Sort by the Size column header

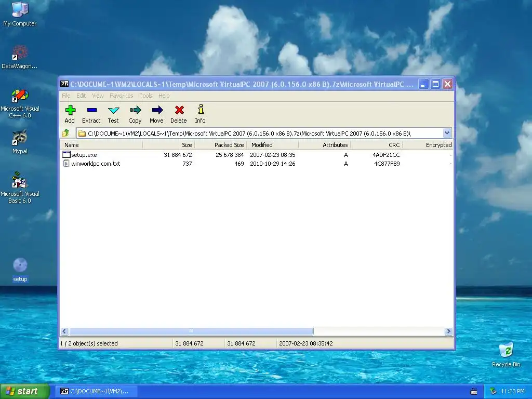pyautogui.click(x=168, y=145)
